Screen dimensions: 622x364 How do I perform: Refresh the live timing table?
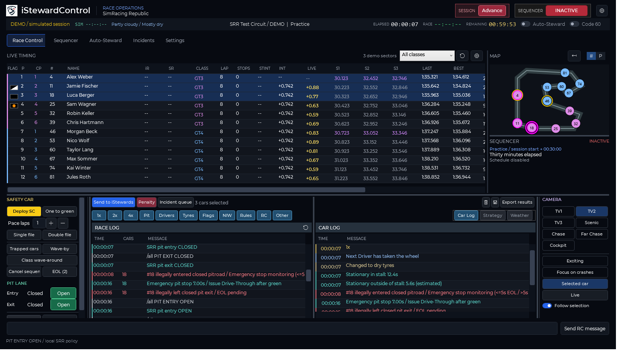462,56
